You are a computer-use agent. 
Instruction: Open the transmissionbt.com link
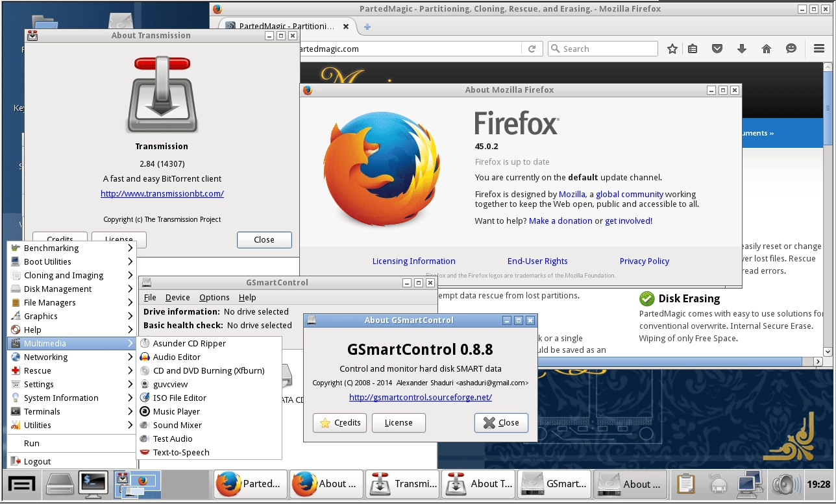click(162, 193)
